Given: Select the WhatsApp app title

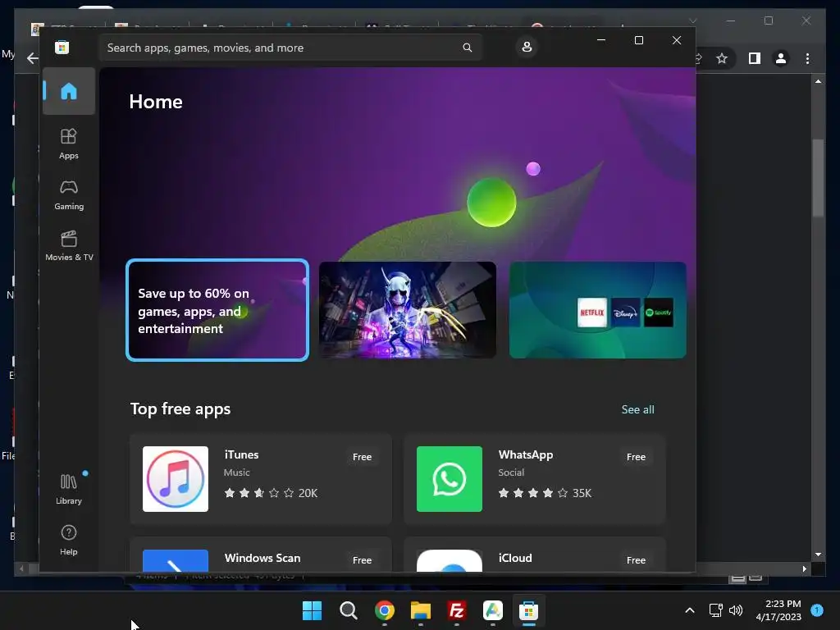Looking at the screenshot, I should 526,454.
